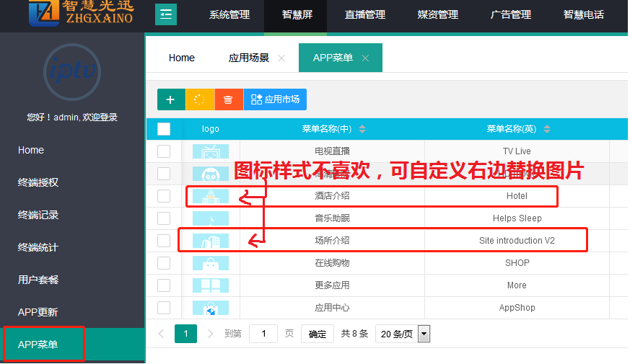Collapse sidebar with the hamburger menu icon

(x=166, y=14)
